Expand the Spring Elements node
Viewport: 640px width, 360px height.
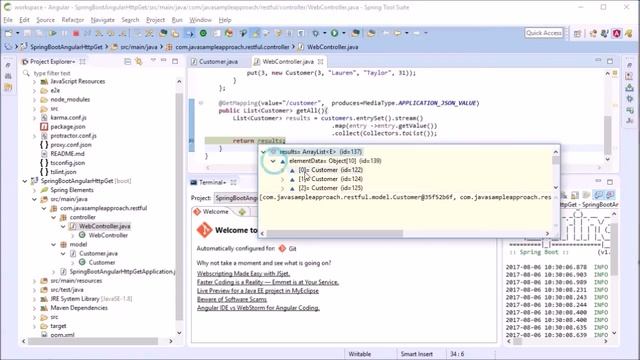click(34, 190)
